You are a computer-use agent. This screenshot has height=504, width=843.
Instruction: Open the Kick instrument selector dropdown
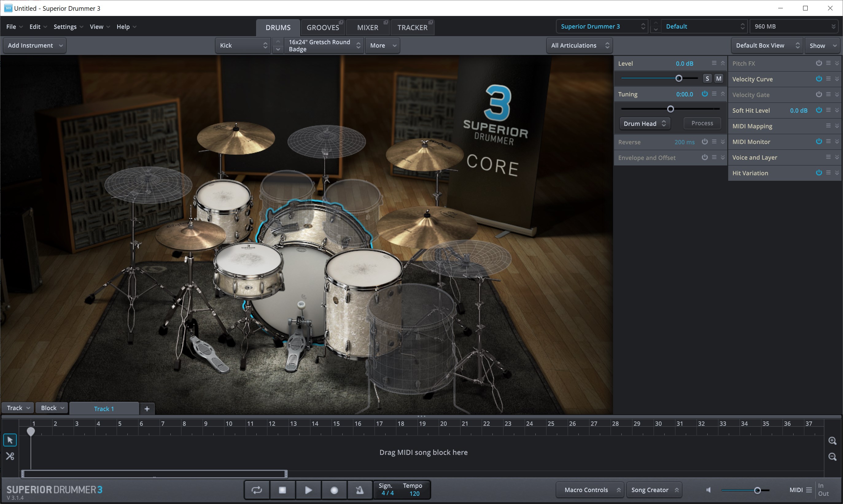(243, 45)
